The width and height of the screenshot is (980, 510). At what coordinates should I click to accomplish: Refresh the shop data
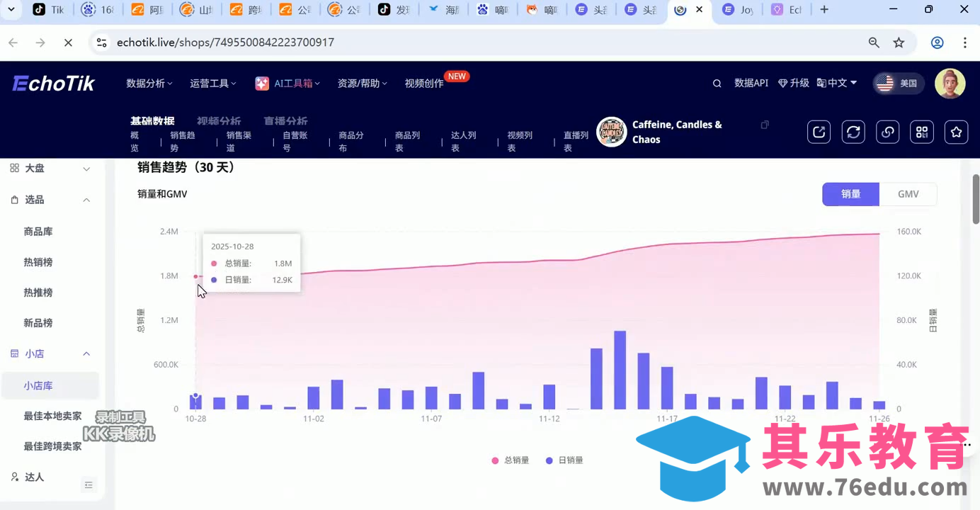point(853,132)
